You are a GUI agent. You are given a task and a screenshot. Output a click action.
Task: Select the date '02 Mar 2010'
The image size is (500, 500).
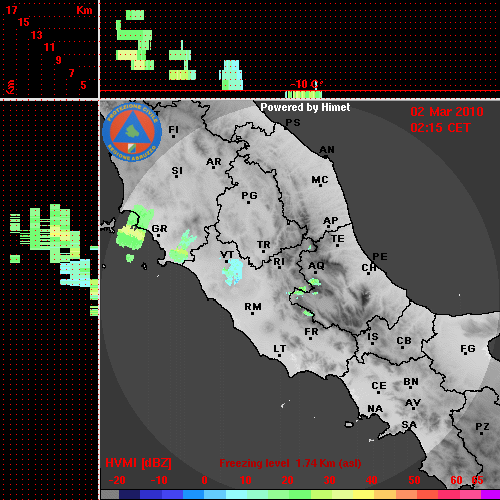(447, 112)
